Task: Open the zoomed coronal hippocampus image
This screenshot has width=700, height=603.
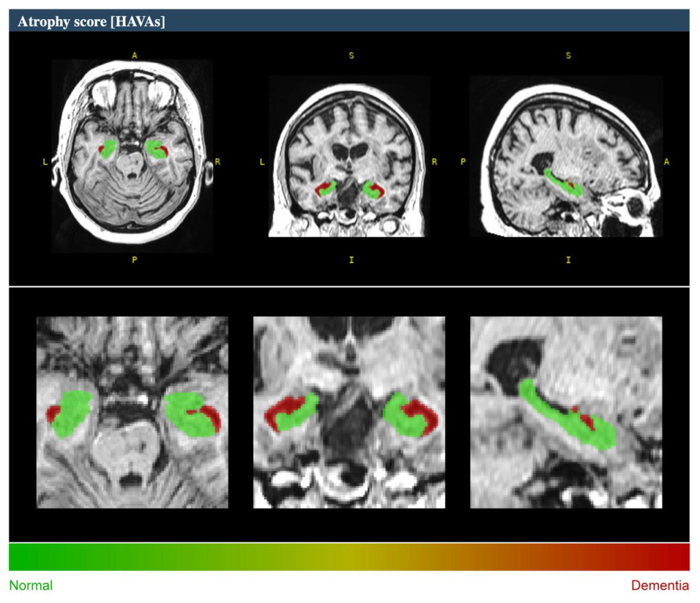Action: (x=349, y=412)
